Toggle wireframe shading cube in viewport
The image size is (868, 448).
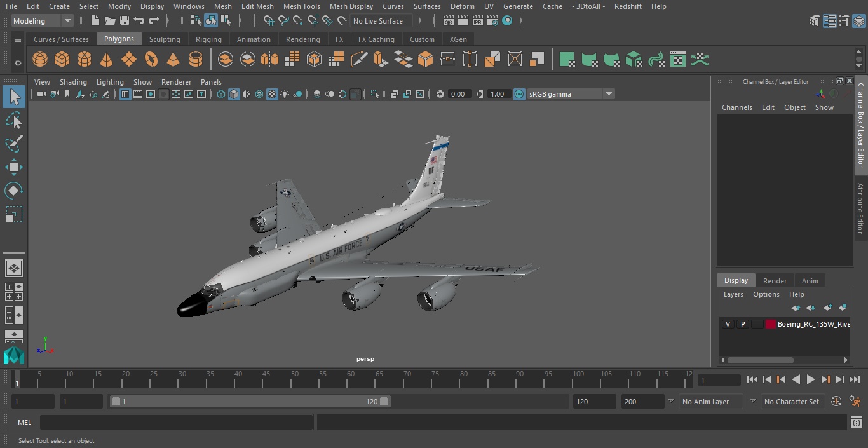221,94
